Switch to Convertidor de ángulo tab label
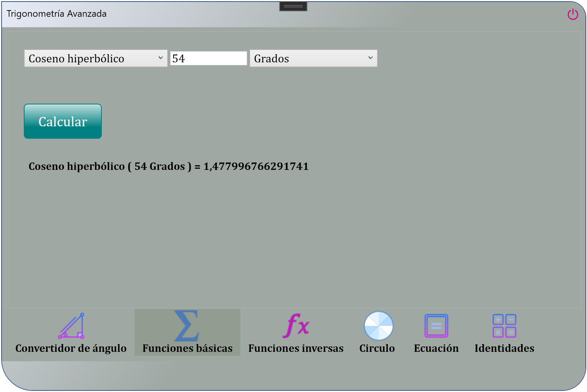This screenshot has width=587, height=392. (71, 348)
